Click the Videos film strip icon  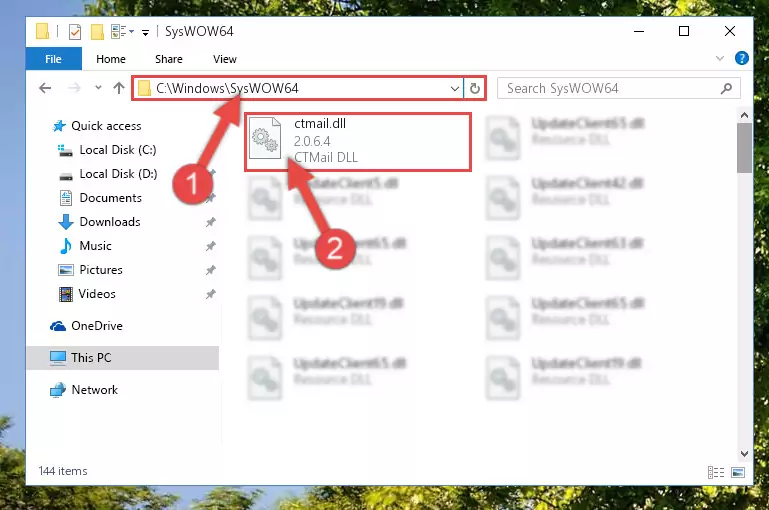[66, 294]
